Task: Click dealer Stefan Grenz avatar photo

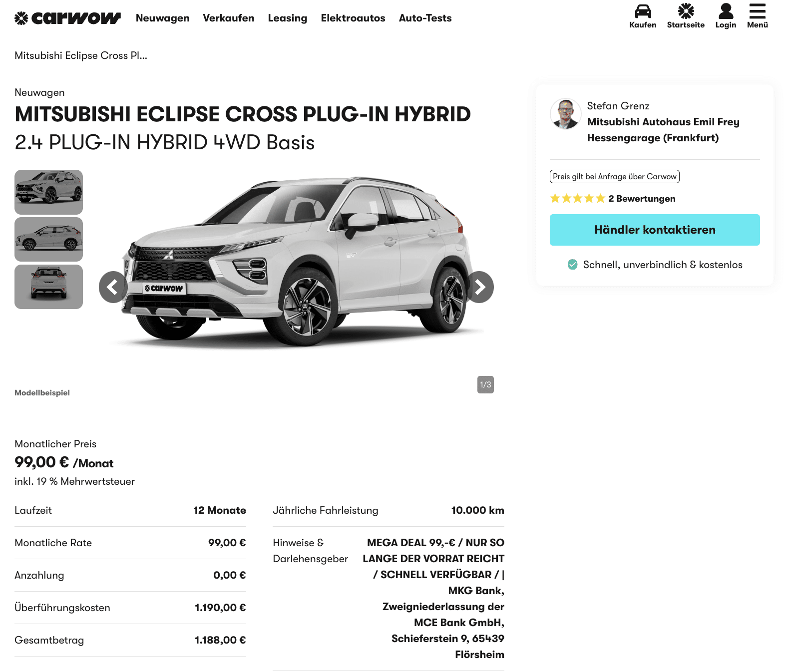Action: (x=565, y=114)
